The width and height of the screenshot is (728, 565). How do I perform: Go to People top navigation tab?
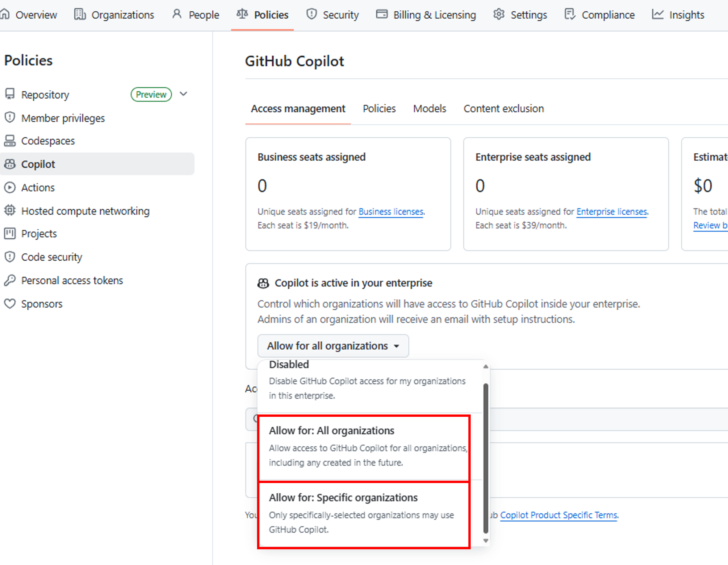(196, 15)
